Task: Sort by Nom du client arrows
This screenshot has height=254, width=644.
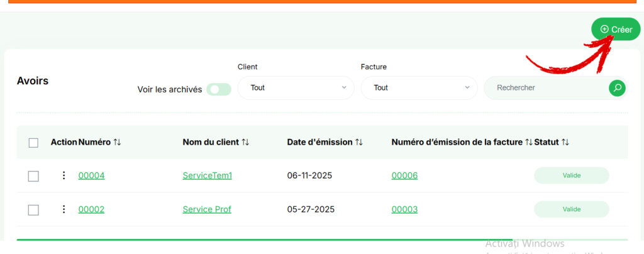Action: pyautogui.click(x=245, y=142)
